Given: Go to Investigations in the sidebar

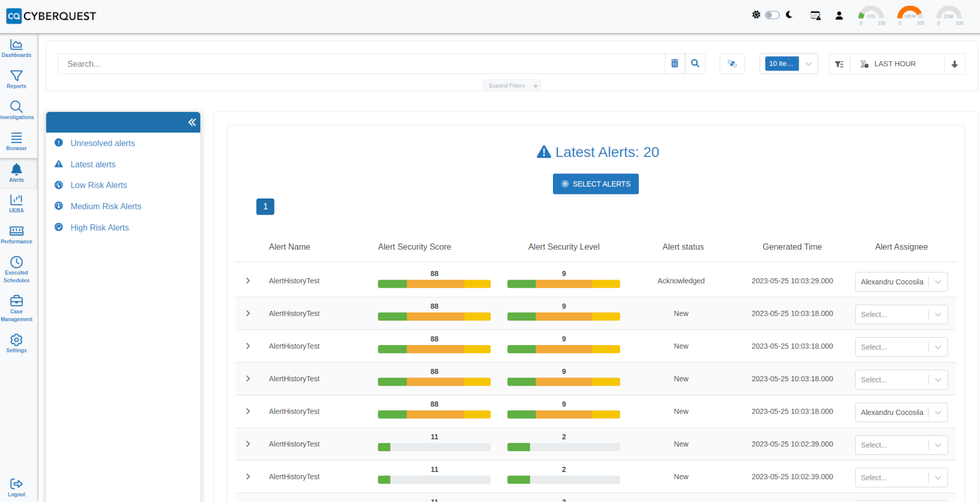Looking at the screenshot, I should [17, 111].
